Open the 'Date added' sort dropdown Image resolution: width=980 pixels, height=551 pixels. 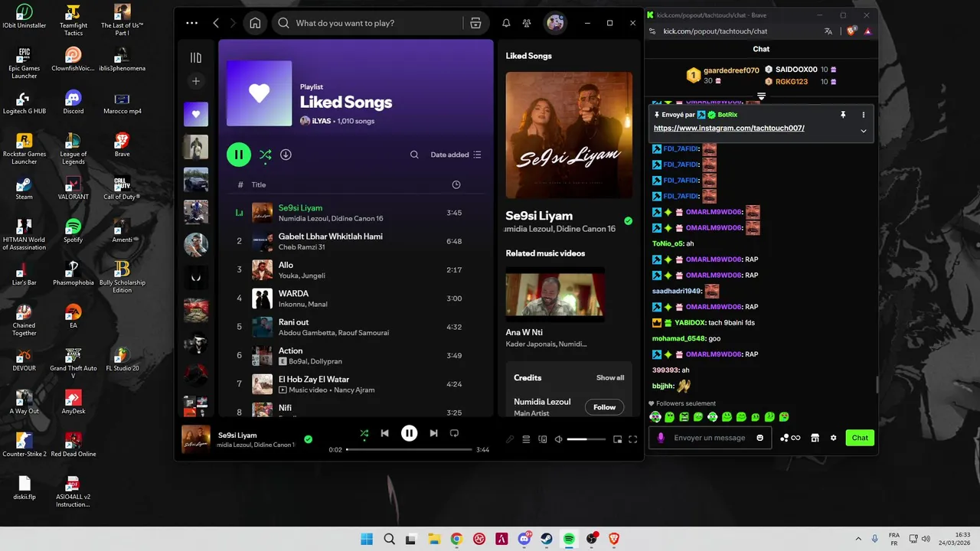(456, 155)
